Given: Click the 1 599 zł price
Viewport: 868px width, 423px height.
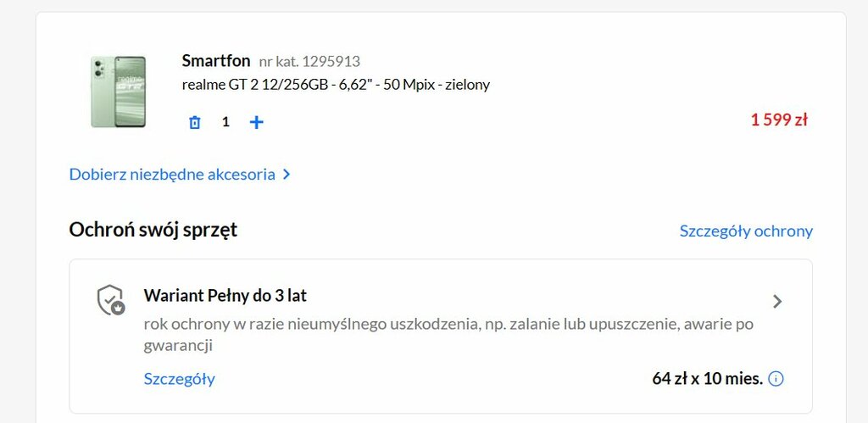Looking at the screenshot, I should point(779,120).
